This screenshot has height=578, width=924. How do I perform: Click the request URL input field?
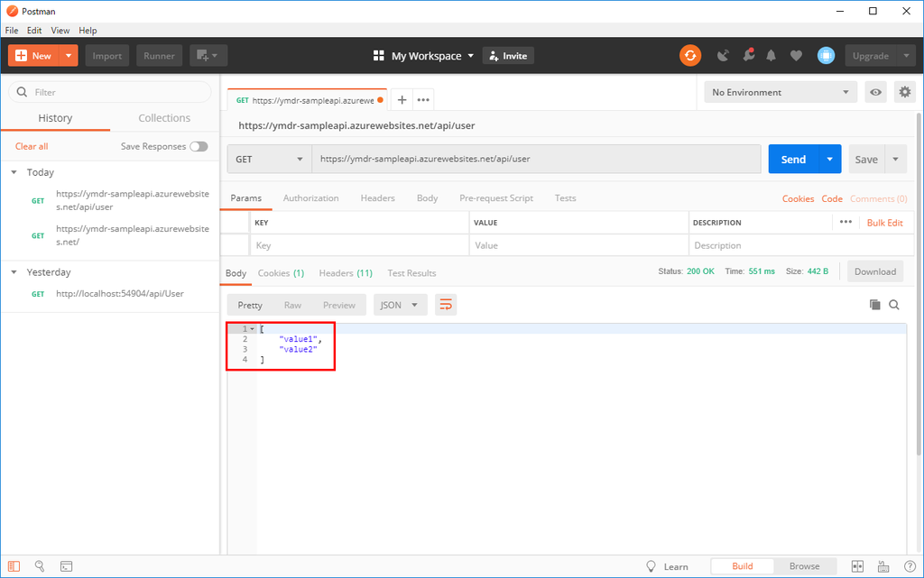[536, 159]
